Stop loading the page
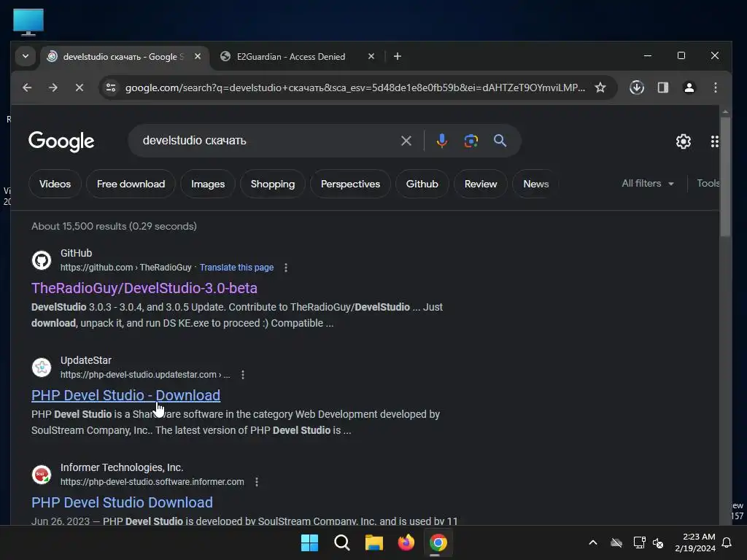Screen dimensions: 747x560 coord(80,87)
